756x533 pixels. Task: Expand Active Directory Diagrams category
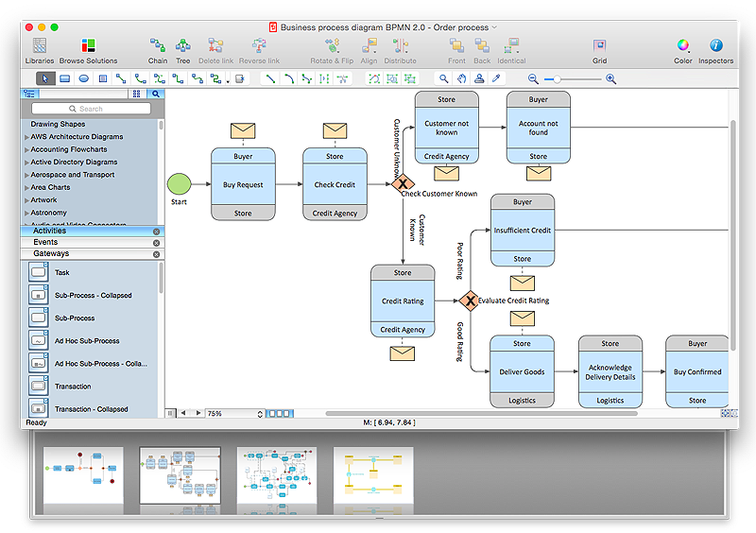pyautogui.click(x=27, y=162)
